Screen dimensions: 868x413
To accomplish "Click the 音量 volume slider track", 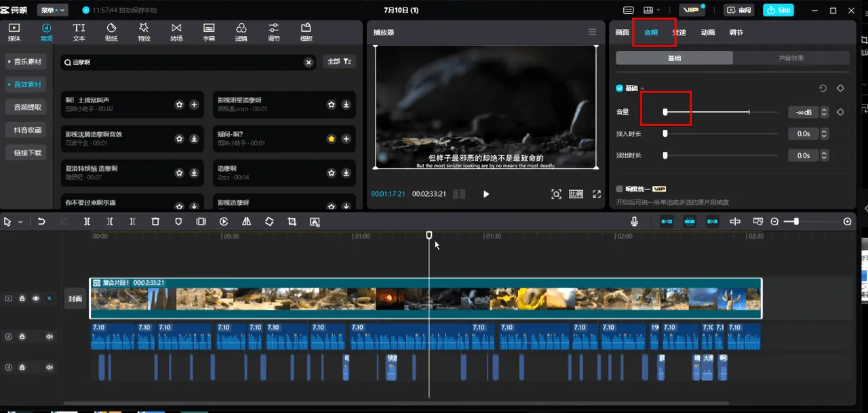I will (x=721, y=112).
